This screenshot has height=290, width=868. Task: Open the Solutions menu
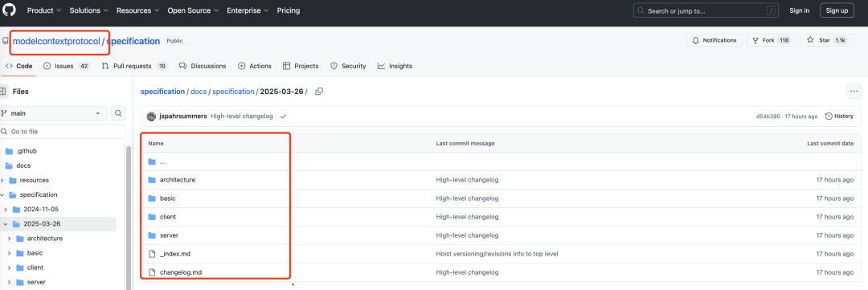pos(88,10)
